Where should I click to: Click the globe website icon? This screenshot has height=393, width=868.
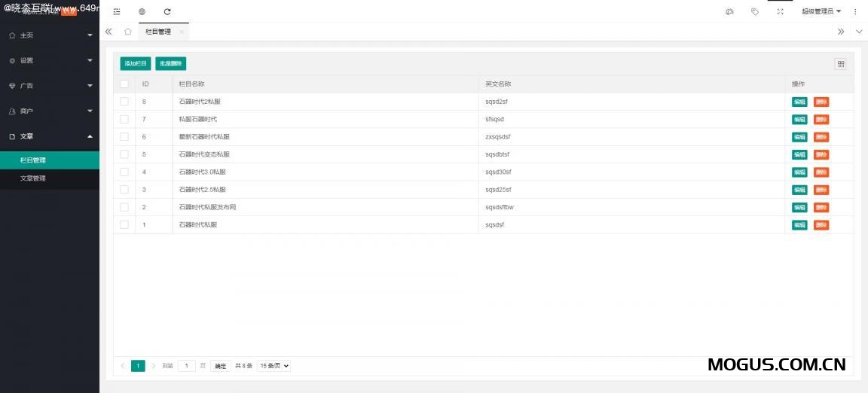point(142,11)
